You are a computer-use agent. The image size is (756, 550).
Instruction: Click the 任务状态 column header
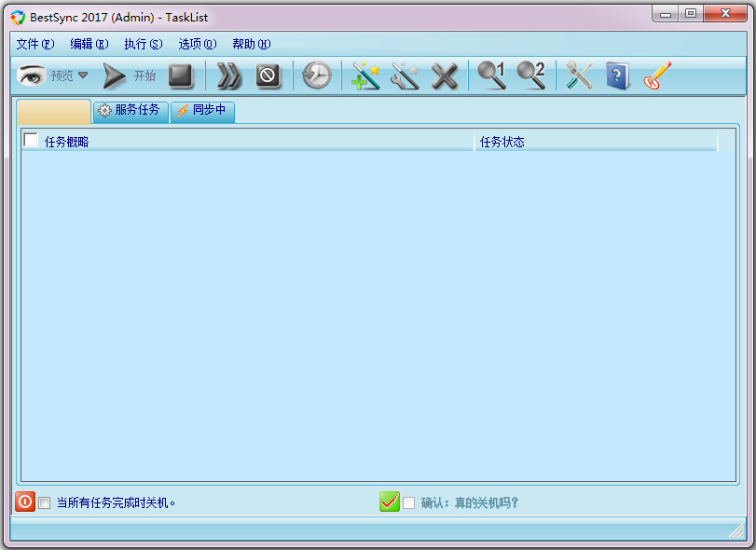595,142
